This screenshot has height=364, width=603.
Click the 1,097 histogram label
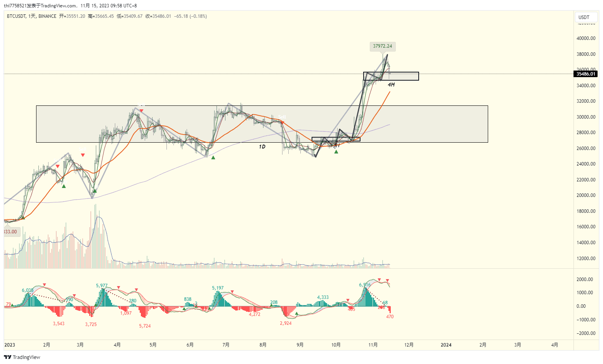pyautogui.click(x=126, y=313)
